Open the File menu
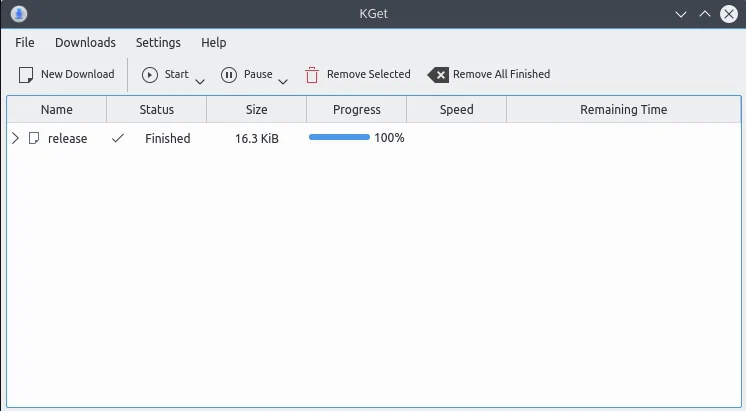Viewport: 746px width, 411px height. tap(25, 43)
